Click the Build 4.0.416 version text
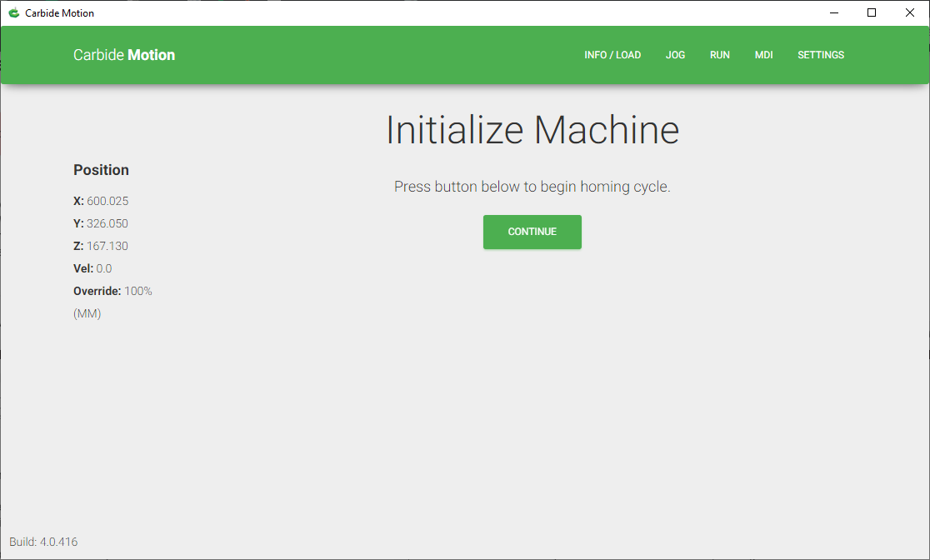This screenshot has width=930, height=560. 43,542
